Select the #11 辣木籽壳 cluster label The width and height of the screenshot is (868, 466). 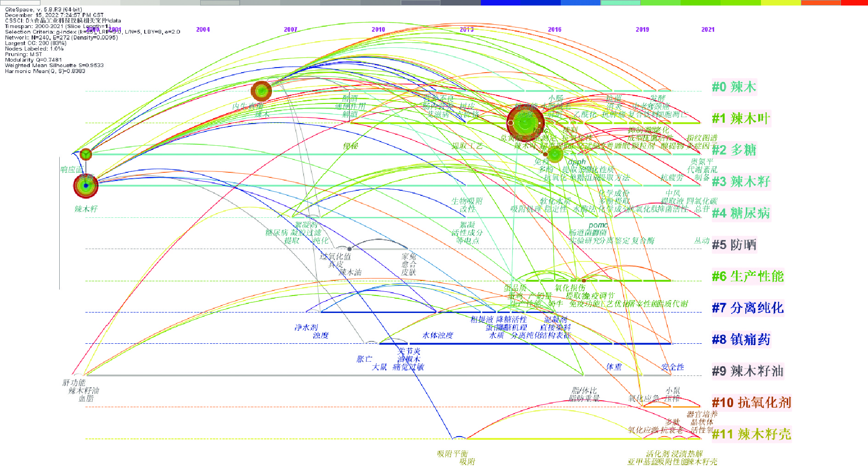tap(751, 434)
